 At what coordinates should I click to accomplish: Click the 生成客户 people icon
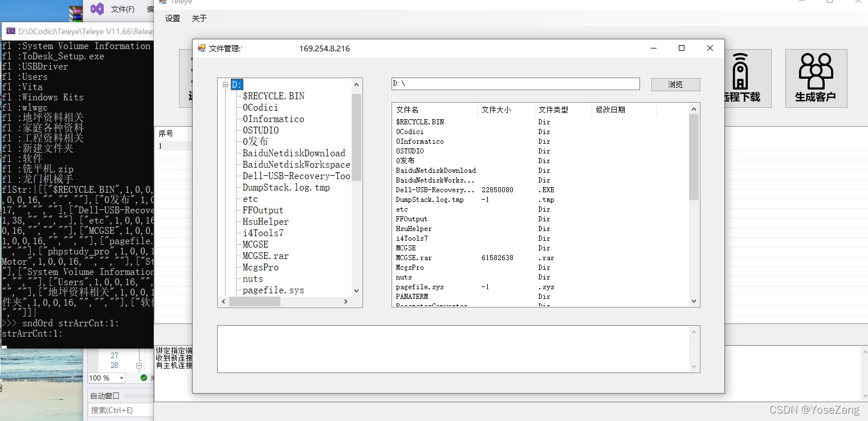point(816,71)
